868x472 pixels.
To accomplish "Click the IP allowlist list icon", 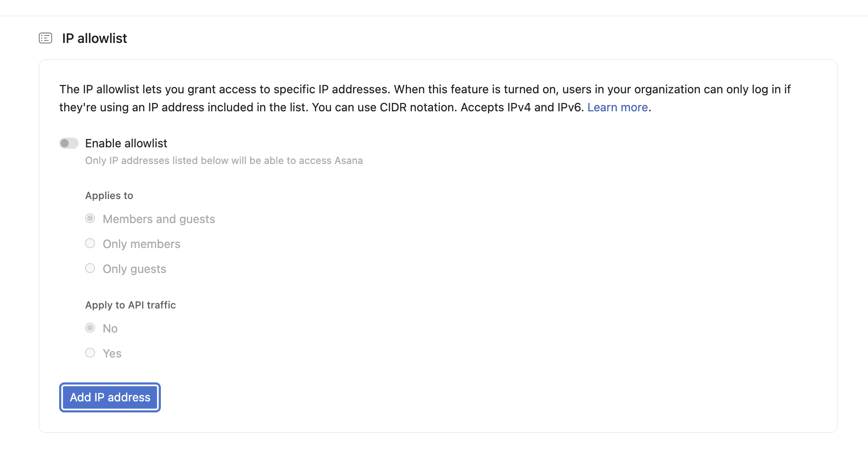I will pyautogui.click(x=45, y=38).
